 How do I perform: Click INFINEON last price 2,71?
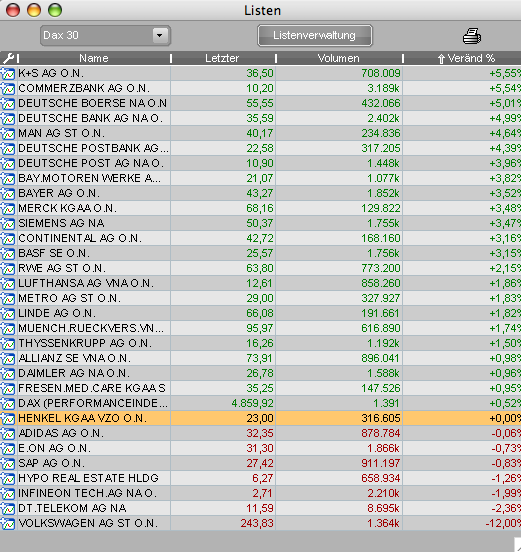(262, 493)
